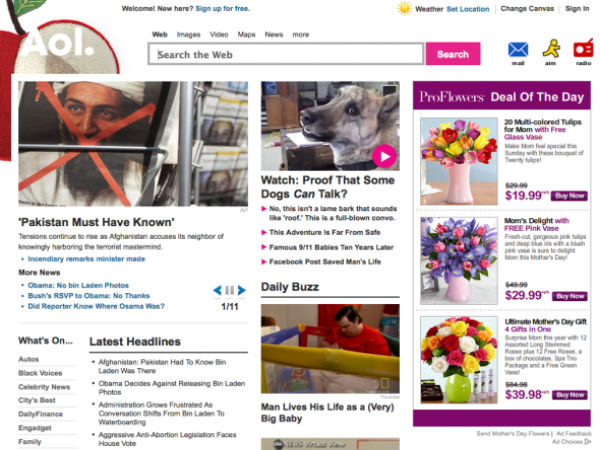This screenshot has height=450, width=600.
Task: Open Change Canvas option
Action: [x=527, y=9]
